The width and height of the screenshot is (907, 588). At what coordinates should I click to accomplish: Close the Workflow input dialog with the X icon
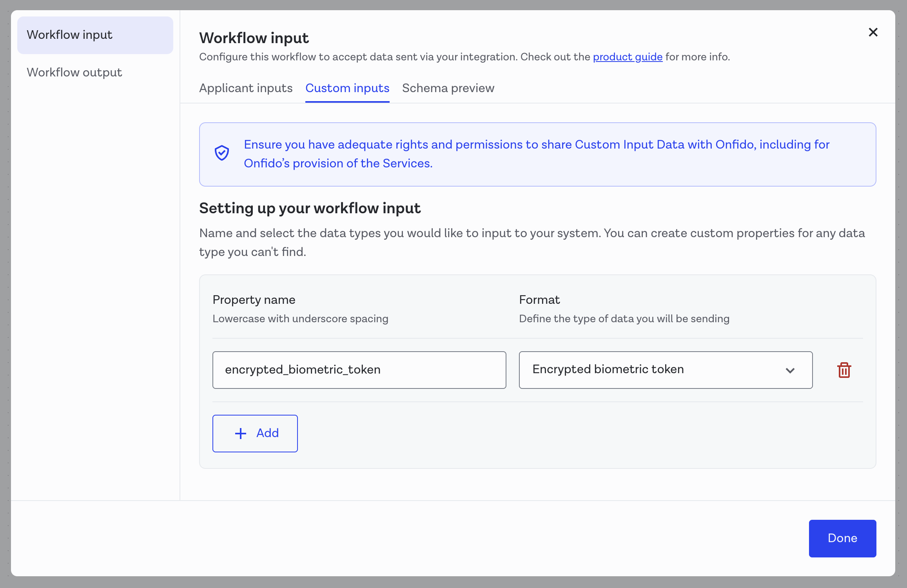point(873,32)
